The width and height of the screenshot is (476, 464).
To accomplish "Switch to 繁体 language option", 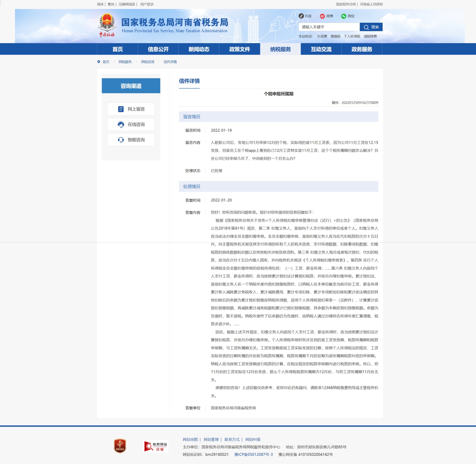I will pos(111,4).
